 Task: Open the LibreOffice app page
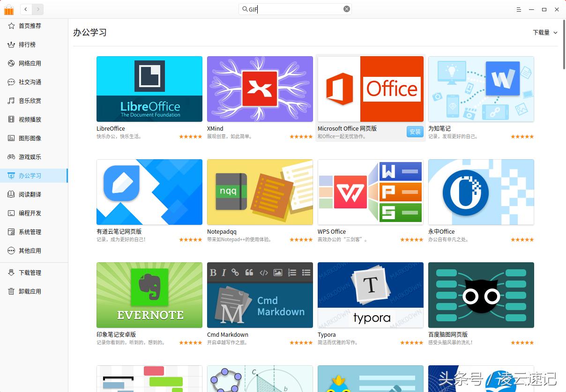point(149,89)
